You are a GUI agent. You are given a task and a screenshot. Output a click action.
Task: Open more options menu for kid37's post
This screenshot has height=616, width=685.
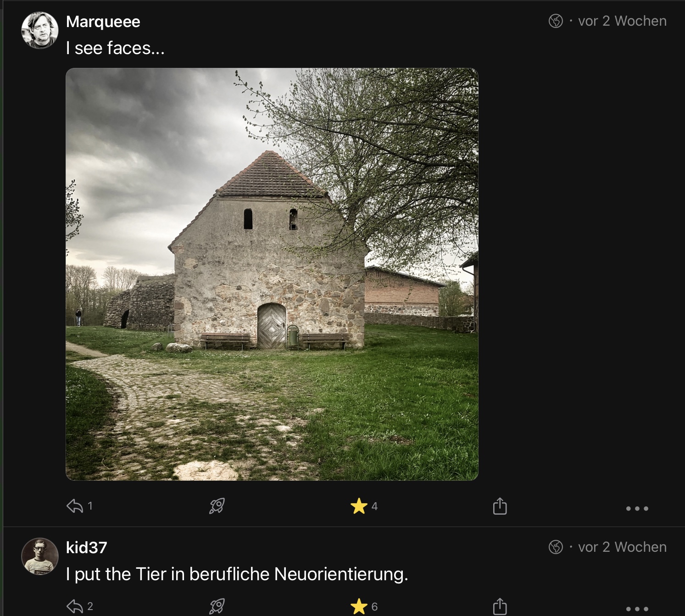(637, 609)
